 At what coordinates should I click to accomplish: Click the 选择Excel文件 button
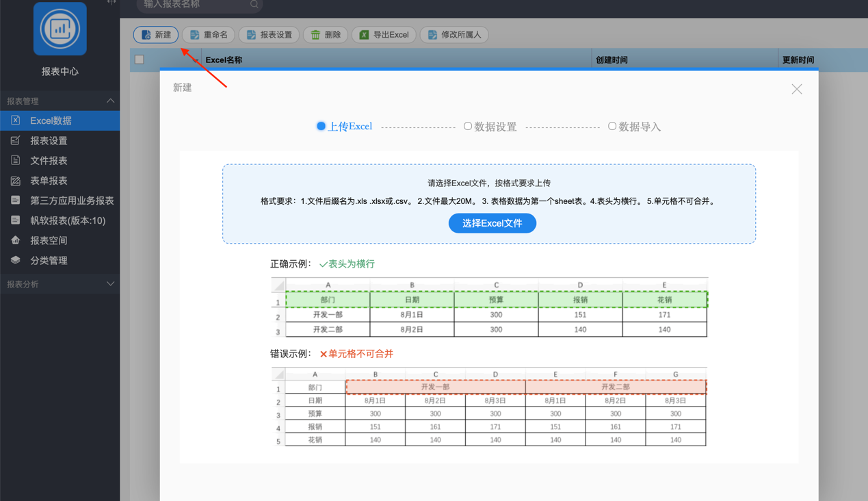492,223
